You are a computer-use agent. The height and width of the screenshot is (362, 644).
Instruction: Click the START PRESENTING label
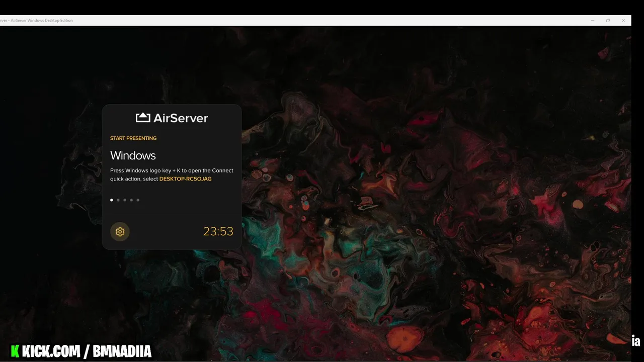[133, 138]
